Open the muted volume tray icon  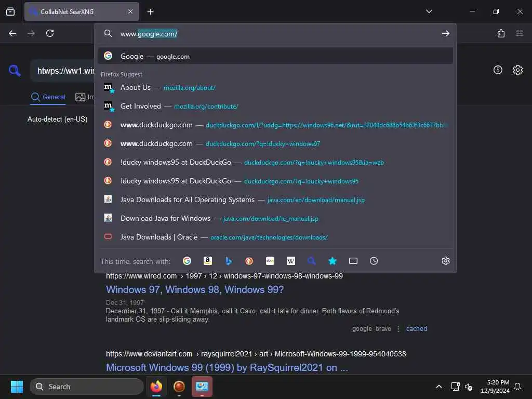(469, 387)
